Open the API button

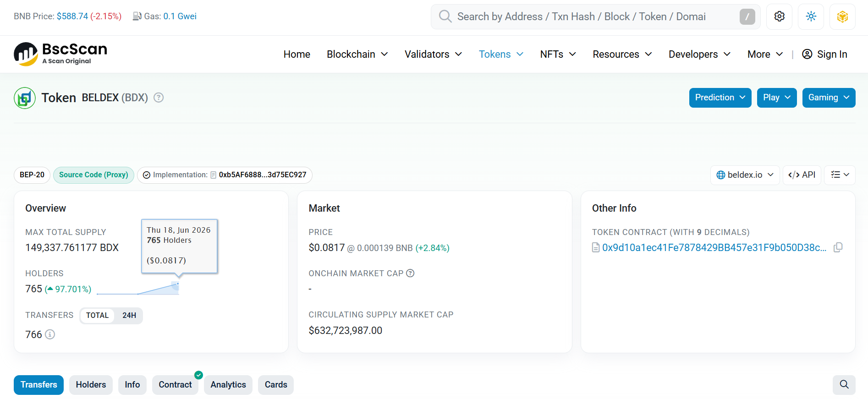click(802, 175)
